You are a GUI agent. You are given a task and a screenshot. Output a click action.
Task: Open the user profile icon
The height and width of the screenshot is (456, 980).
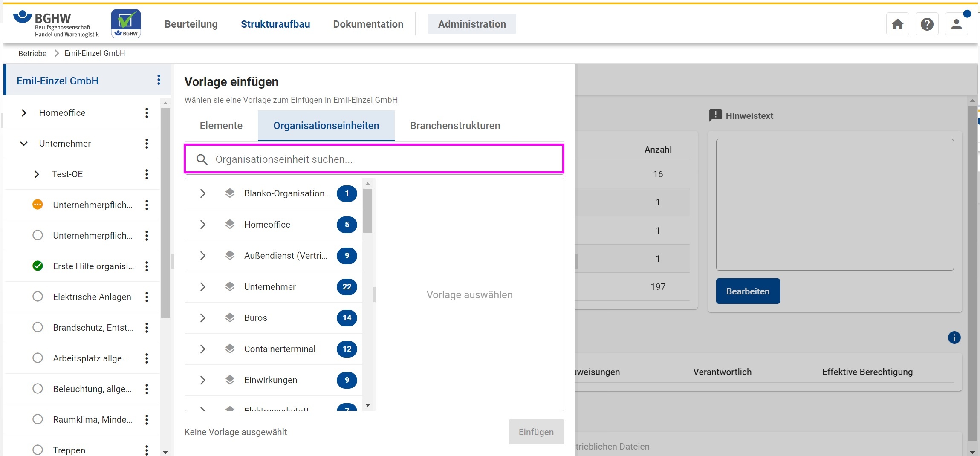[x=956, y=24]
